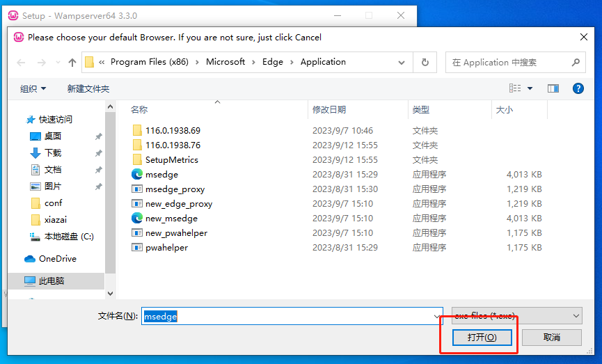Select folder 116.0.1938.69
Screen dimensions: 602x364
pyautogui.click(x=173, y=131)
